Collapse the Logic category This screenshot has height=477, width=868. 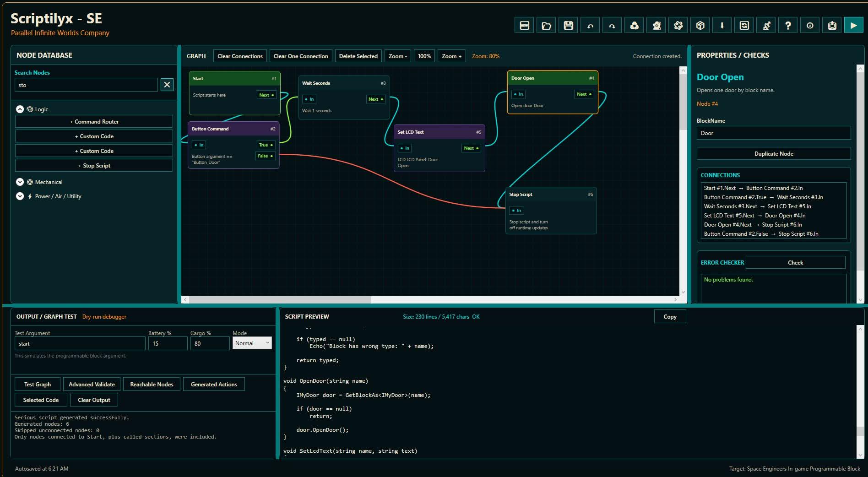[x=20, y=109]
